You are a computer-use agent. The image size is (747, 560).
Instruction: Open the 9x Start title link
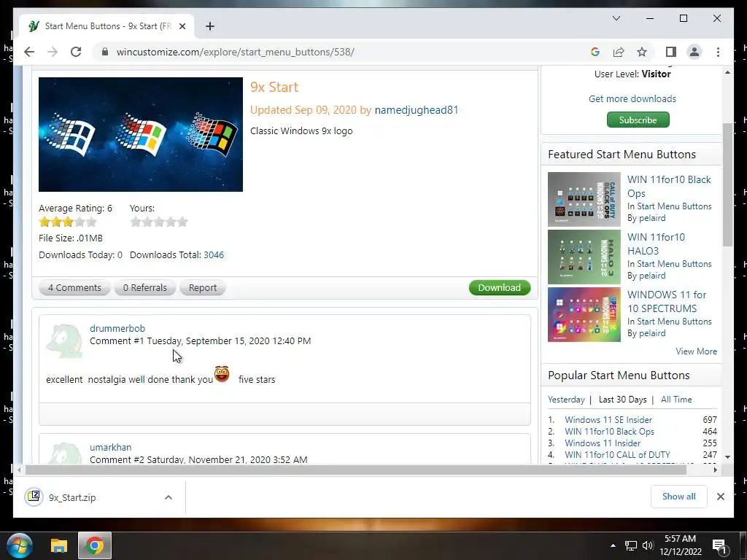[x=274, y=87]
